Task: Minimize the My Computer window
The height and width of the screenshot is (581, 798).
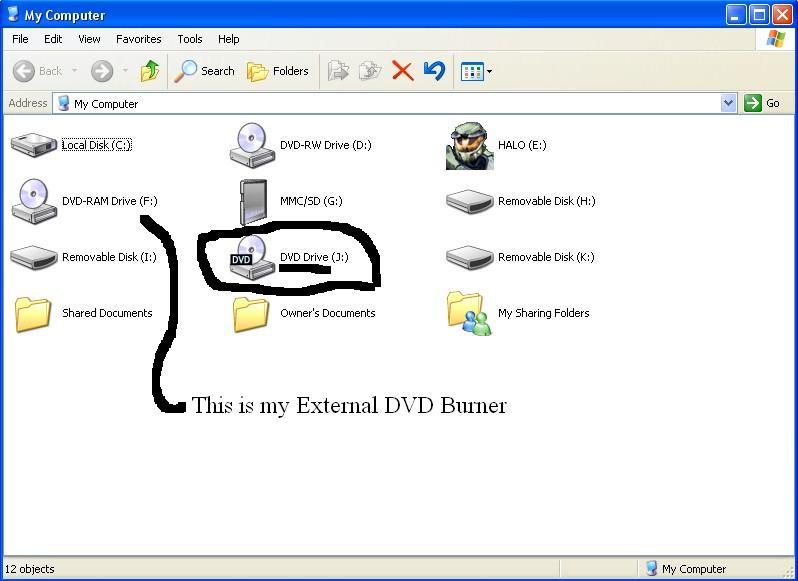Action: pyautogui.click(x=735, y=14)
